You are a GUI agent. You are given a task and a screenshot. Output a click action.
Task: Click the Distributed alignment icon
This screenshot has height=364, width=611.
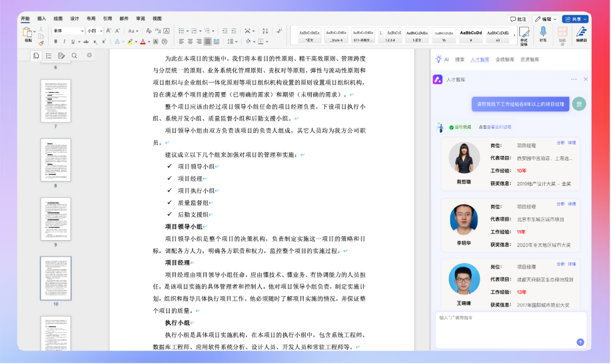point(217,42)
